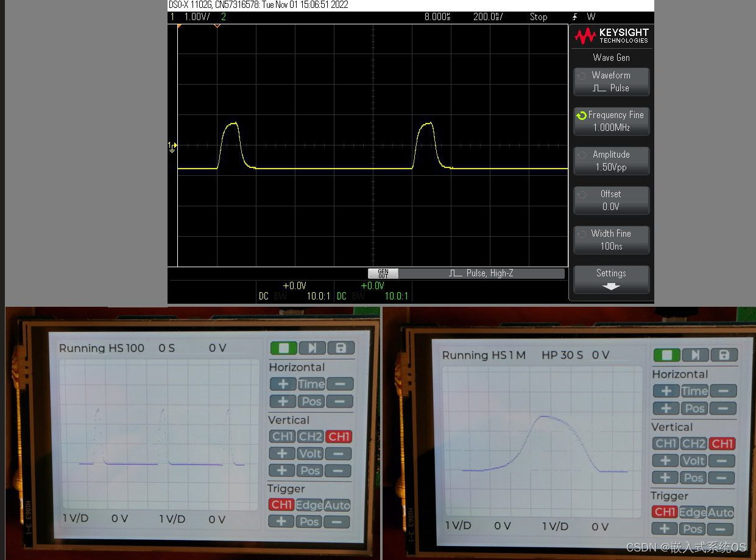Image resolution: width=756 pixels, height=560 pixels.
Task: Tap Vertical Pos plus on HS 100 screen
Action: (x=282, y=471)
